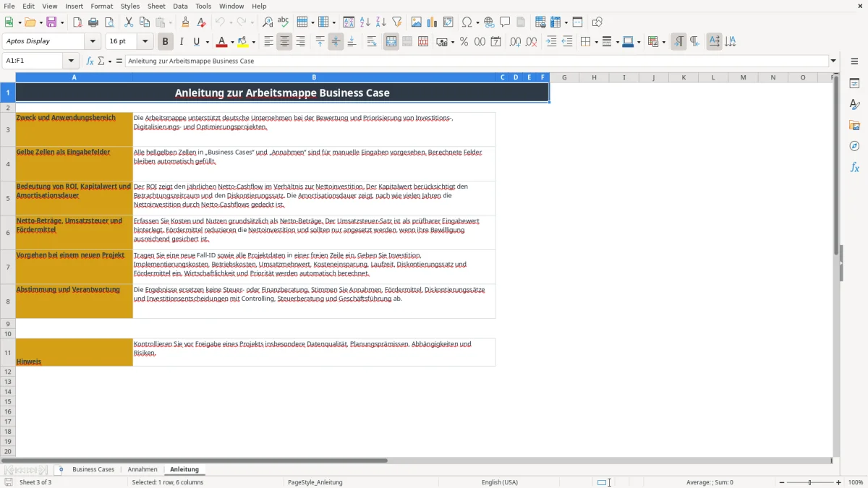Open the sidebar Gallery panel
868x488 pixels.
pos(854,125)
